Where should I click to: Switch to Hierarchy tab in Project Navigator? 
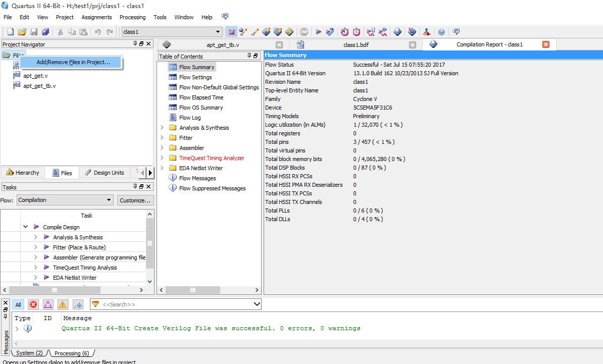tap(23, 173)
